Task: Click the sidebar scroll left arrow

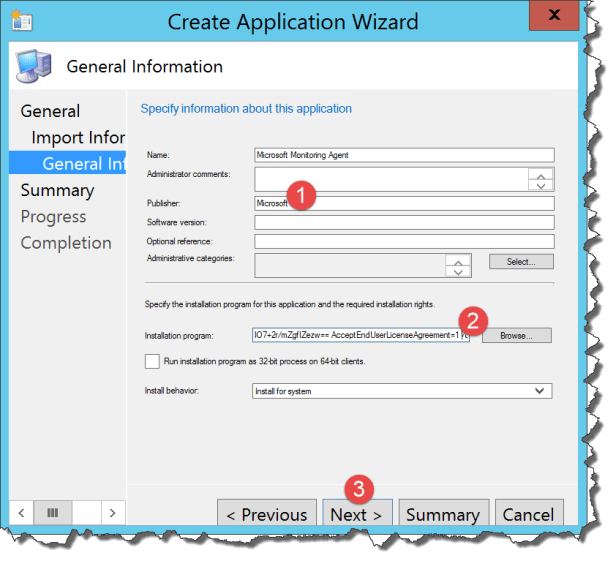Action: pos(22,513)
